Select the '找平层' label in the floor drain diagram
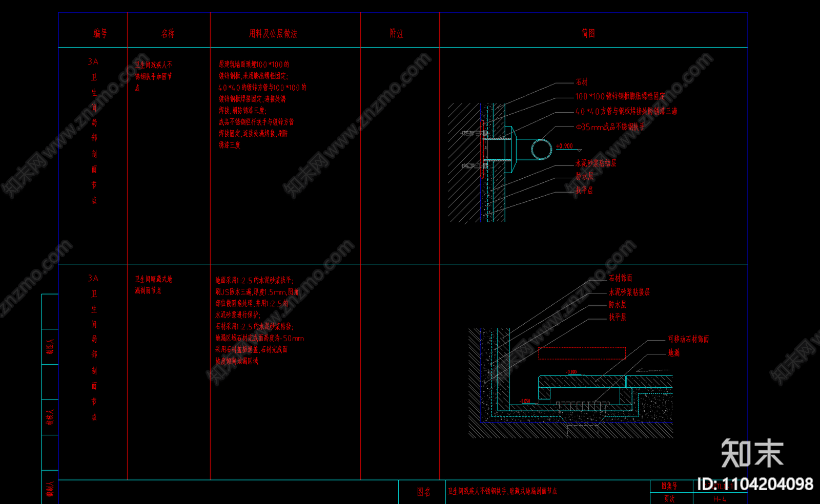This screenshot has height=504, width=820. pyautogui.click(x=618, y=317)
